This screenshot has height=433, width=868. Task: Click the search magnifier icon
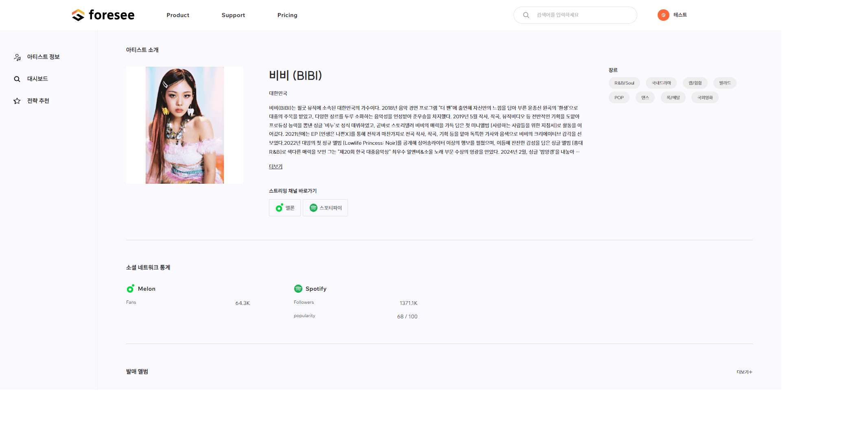point(526,15)
